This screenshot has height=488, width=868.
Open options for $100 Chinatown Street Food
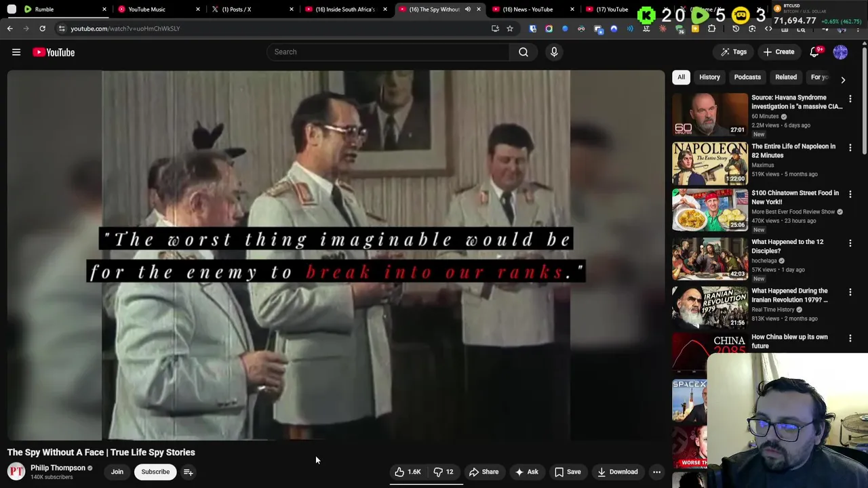point(850,195)
